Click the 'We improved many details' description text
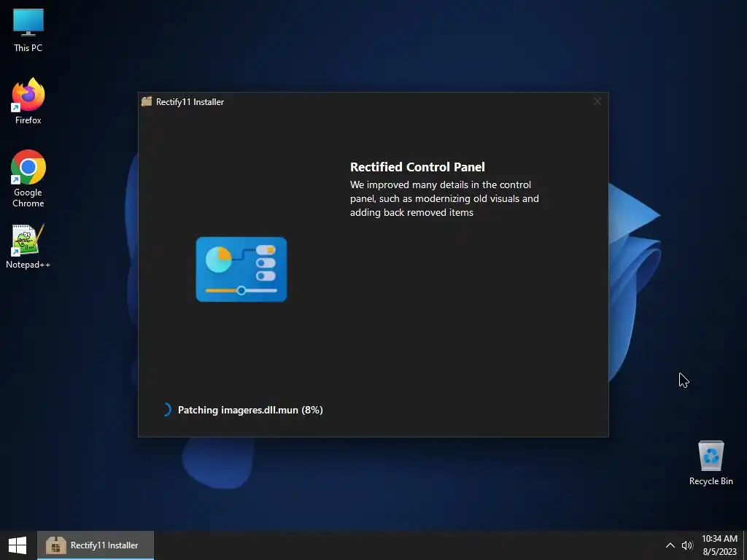This screenshot has height=560, width=747. [444, 198]
